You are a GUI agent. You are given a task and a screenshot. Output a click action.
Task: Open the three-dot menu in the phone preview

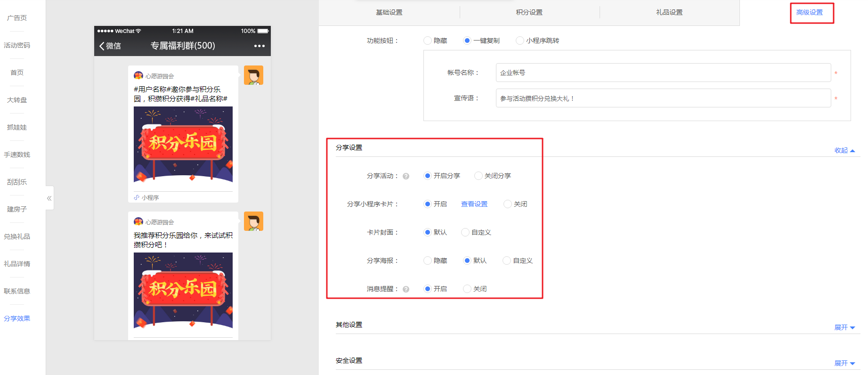coord(259,46)
